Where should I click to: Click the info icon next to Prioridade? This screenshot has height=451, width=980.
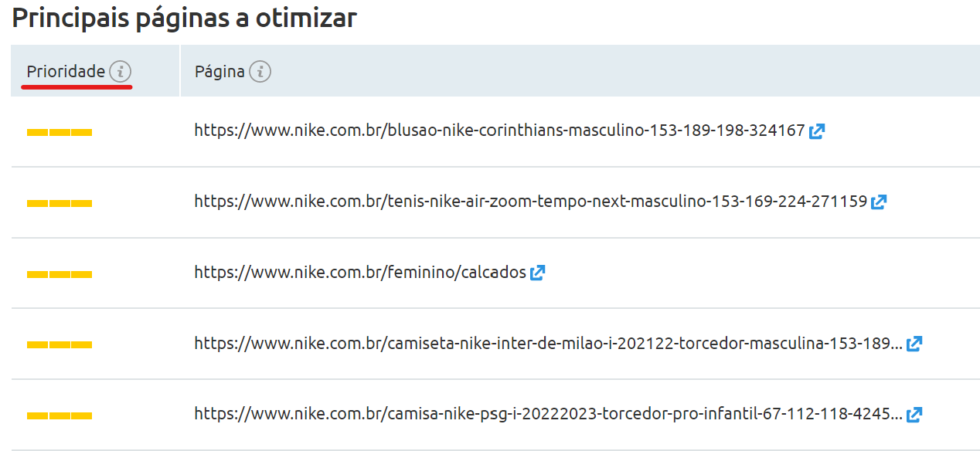[x=120, y=72]
